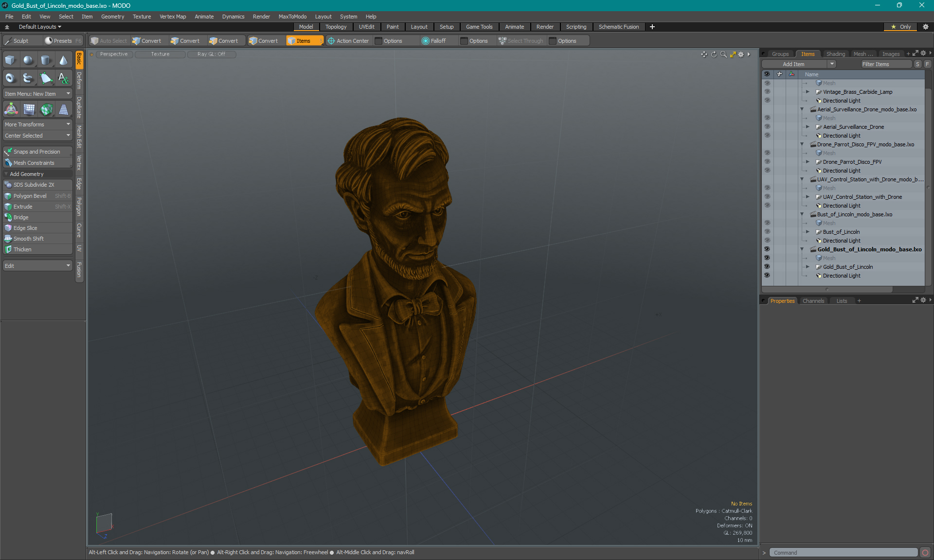The image size is (934, 560).
Task: Toggle the Only star button
Action: coord(900,27)
